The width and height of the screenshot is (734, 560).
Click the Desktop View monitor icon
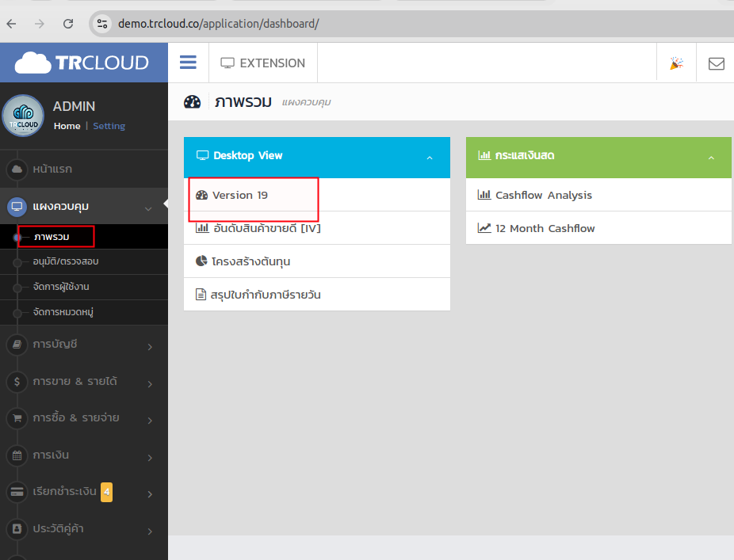(202, 155)
